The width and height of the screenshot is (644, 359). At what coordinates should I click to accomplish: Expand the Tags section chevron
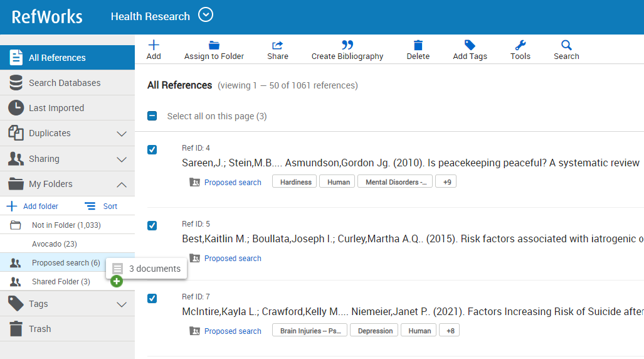pos(122,304)
